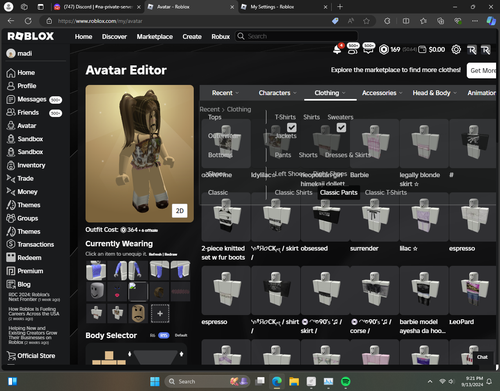This screenshot has height=391, width=500.
Task: Open the madi user avatar icon
Action: pyautogui.click(x=11, y=53)
